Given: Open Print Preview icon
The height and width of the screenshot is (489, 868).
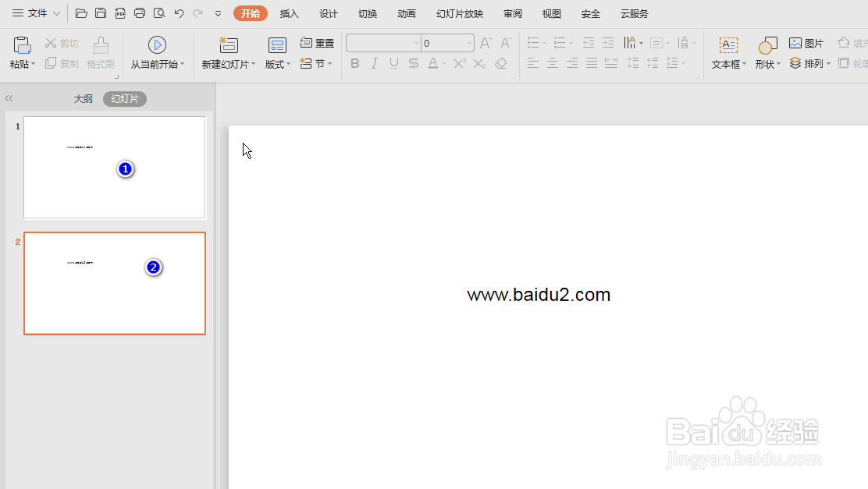Looking at the screenshot, I should click(x=159, y=13).
